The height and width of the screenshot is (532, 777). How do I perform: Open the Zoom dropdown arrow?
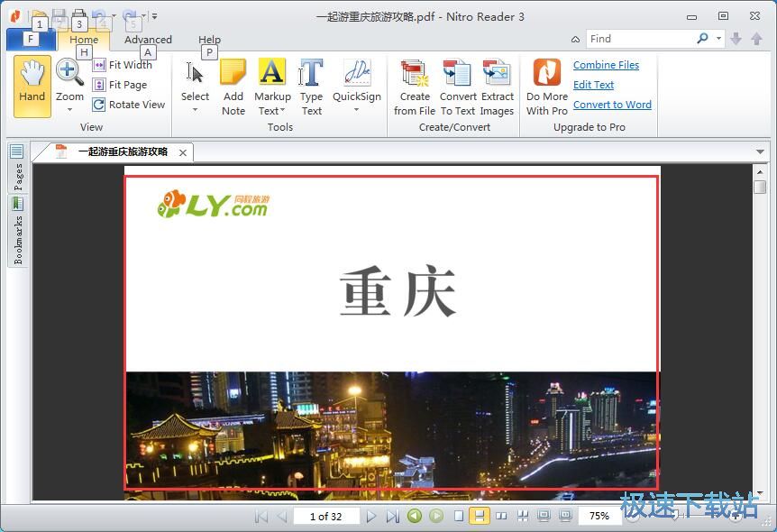69,108
